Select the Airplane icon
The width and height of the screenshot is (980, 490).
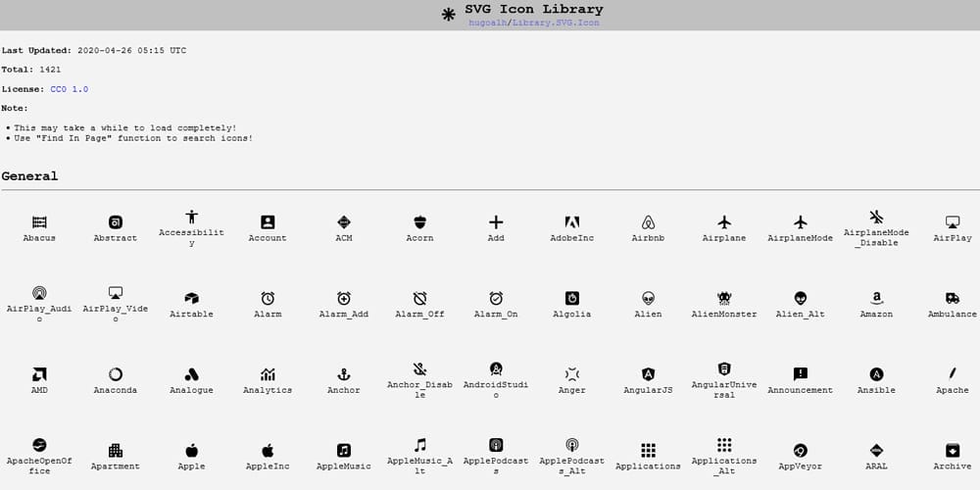(724, 221)
